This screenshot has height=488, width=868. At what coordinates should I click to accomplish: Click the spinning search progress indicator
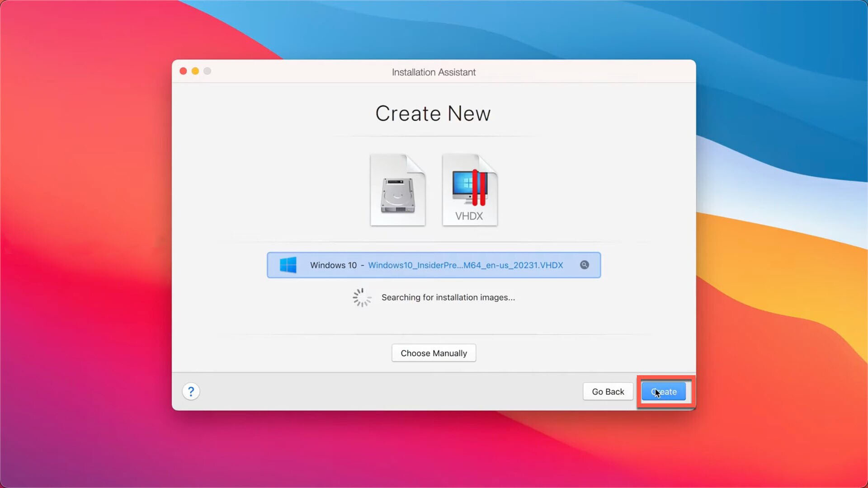(x=361, y=297)
